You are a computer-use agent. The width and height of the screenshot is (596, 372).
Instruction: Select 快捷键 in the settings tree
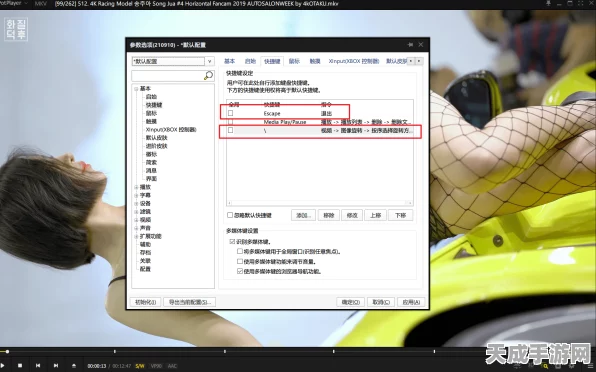[154, 105]
